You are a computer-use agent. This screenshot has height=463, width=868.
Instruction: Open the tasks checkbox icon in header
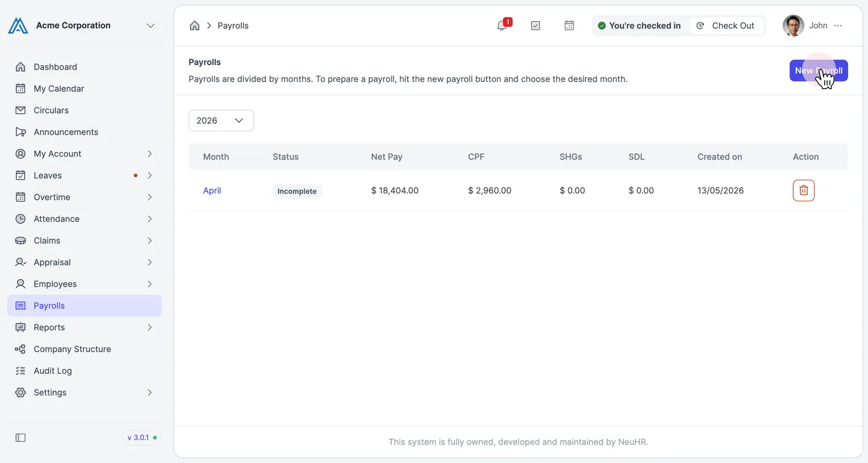[x=535, y=25]
